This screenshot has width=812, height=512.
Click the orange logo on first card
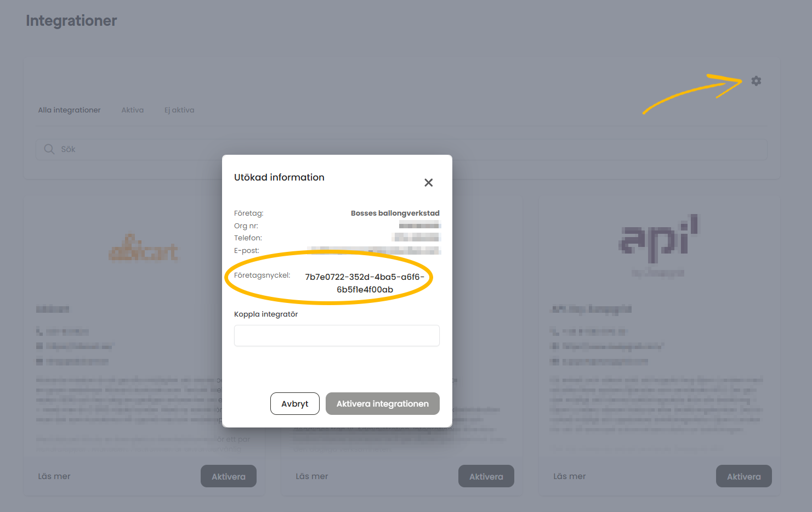[x=144, y=248]
